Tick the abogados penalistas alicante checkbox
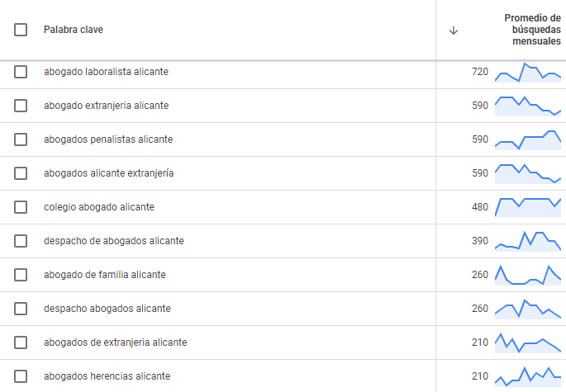 (x=21, y=139)
